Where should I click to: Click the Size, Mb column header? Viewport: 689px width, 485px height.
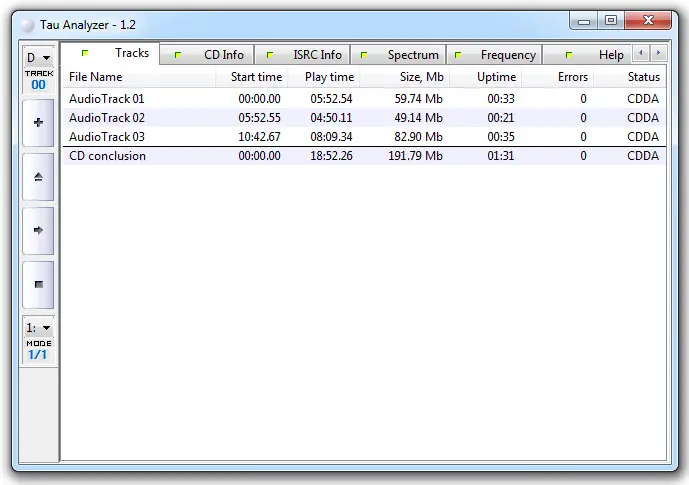(404, 77)
